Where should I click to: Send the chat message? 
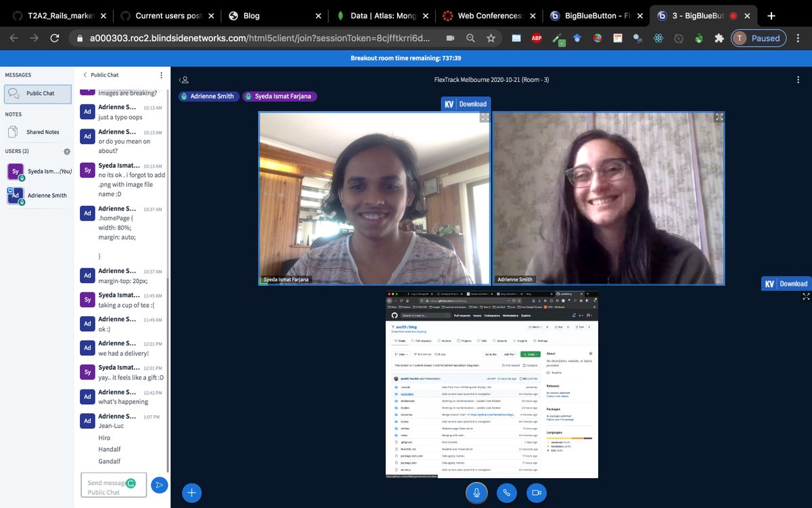(x=159, y=484)
